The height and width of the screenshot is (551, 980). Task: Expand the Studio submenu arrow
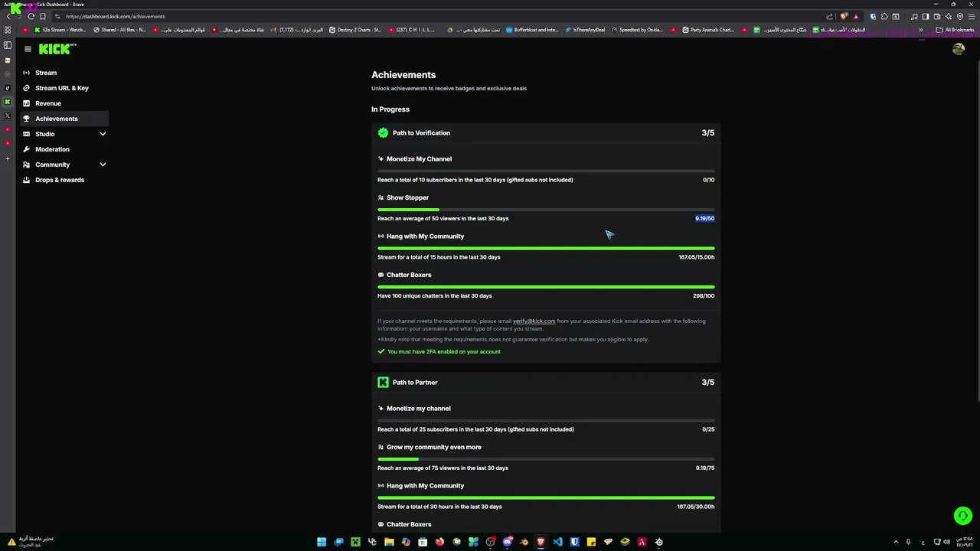coord(103,134)
